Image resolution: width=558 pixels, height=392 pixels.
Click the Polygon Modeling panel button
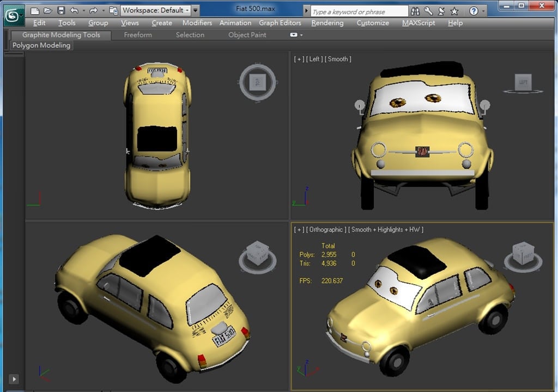(x=41, y=46)
